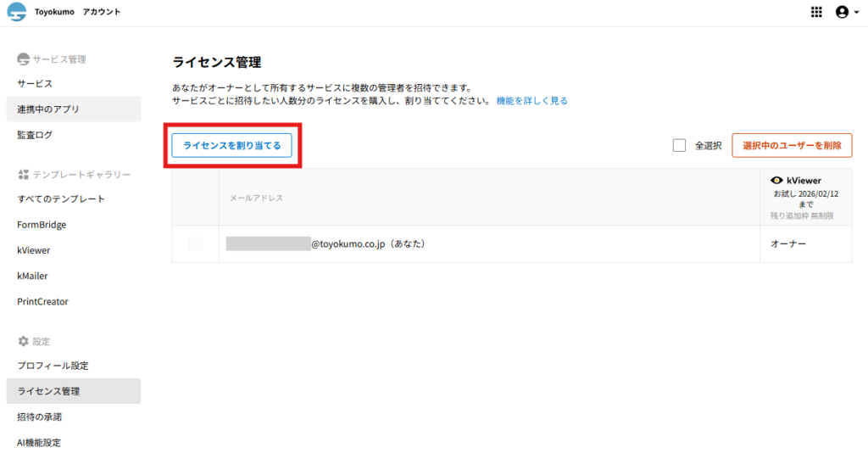Click the Toyokumo cloud logo
This screenshot has height=453, width=868.
[x=16, y=12]
